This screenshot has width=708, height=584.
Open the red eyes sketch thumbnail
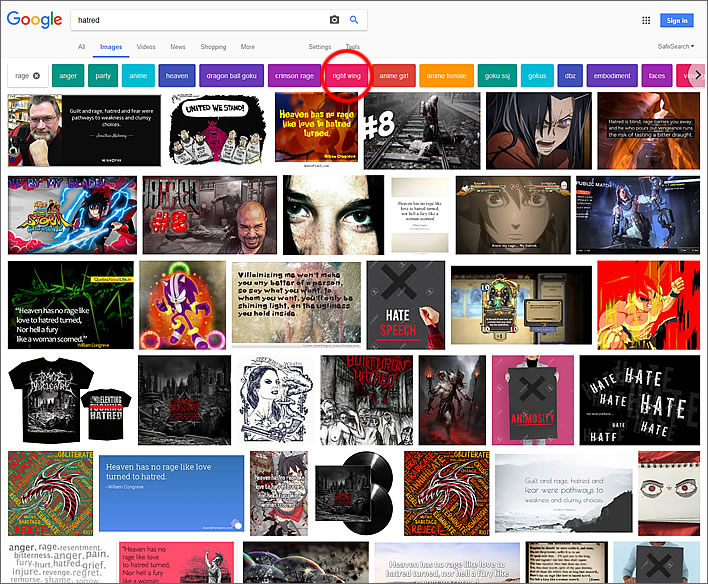[x=669, y=493]
